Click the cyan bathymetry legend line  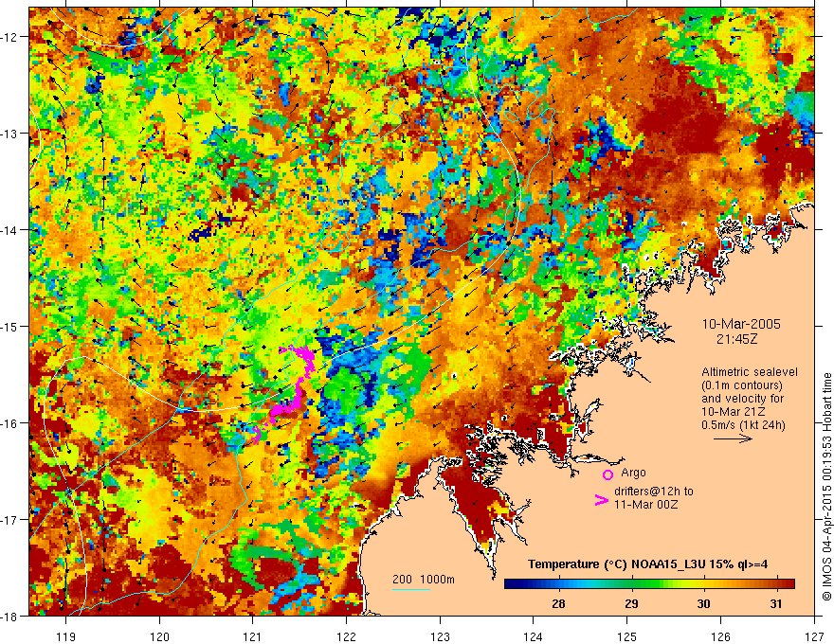coord(411,589)
